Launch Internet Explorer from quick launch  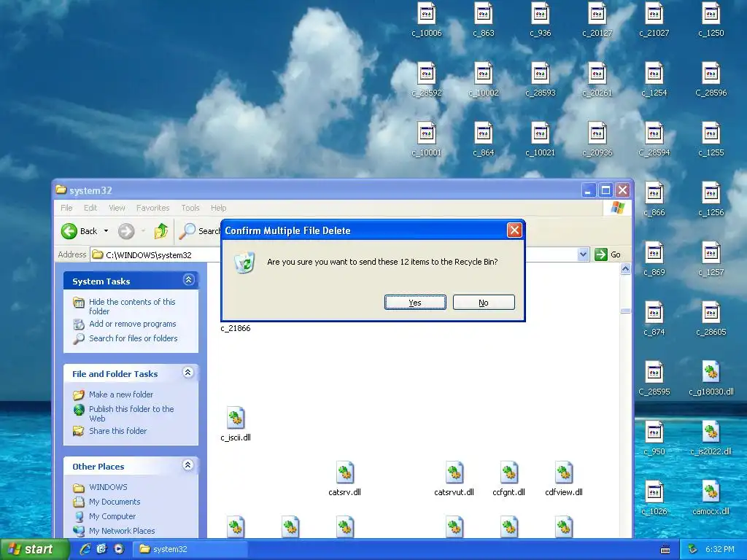coord(85,549)
